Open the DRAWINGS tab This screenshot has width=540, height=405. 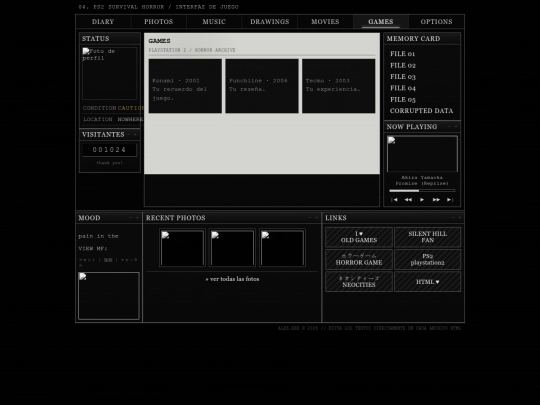[270, 22]
